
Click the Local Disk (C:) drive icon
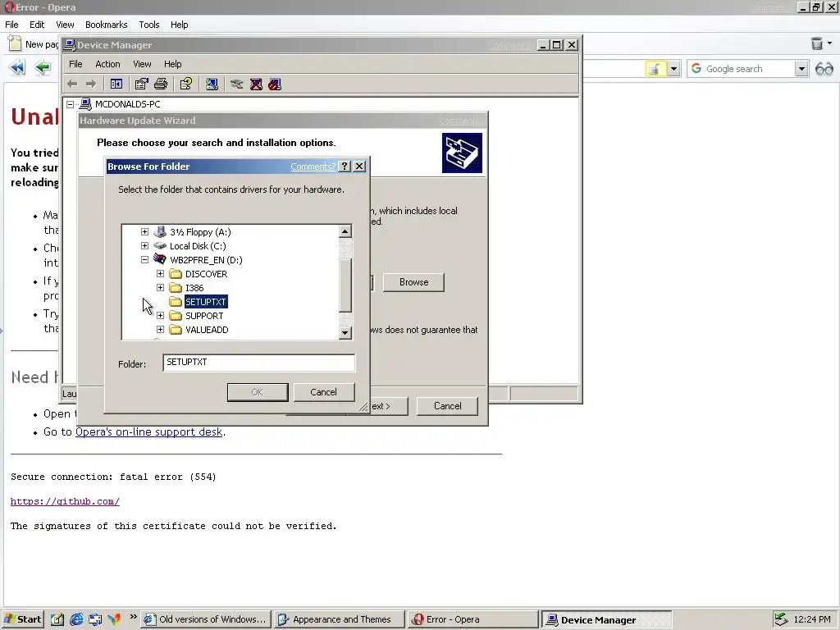point(160,246)
